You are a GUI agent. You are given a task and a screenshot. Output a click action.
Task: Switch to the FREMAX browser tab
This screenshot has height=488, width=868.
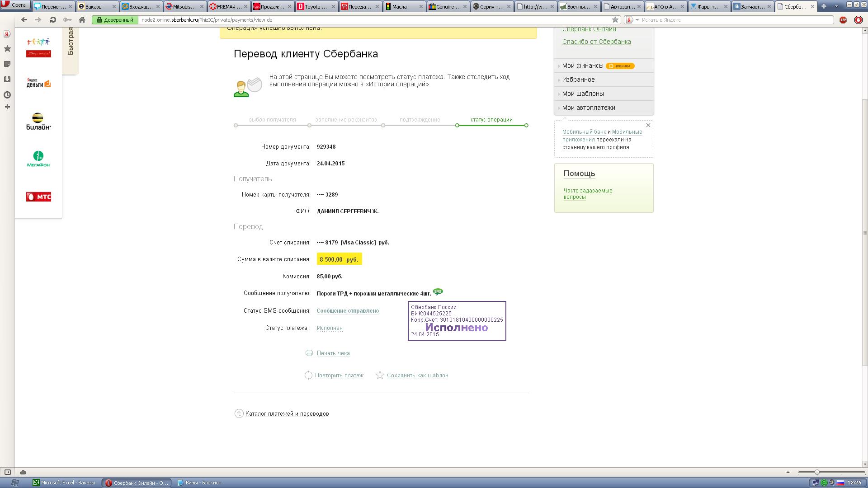pos(229,6)
